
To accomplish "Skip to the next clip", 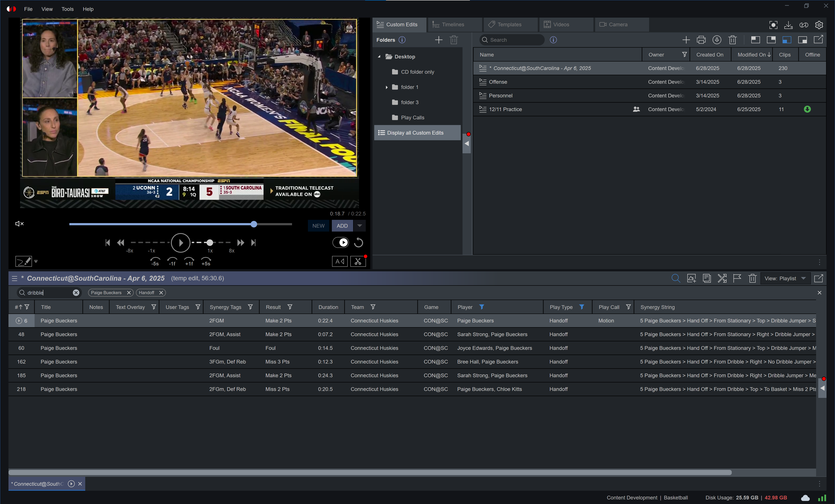I will 254,243.
